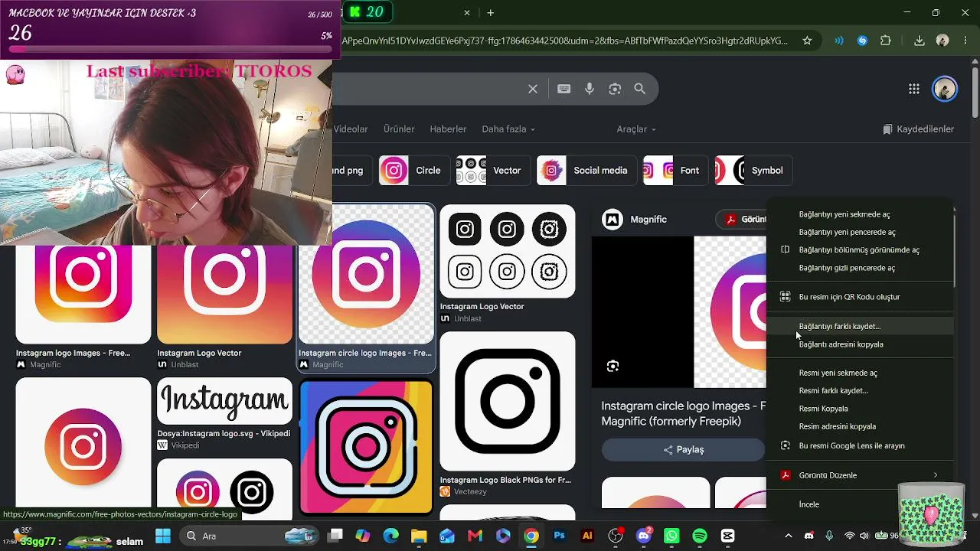
Task: Open the Chrome three-dot menu
Action: [965, 41]
